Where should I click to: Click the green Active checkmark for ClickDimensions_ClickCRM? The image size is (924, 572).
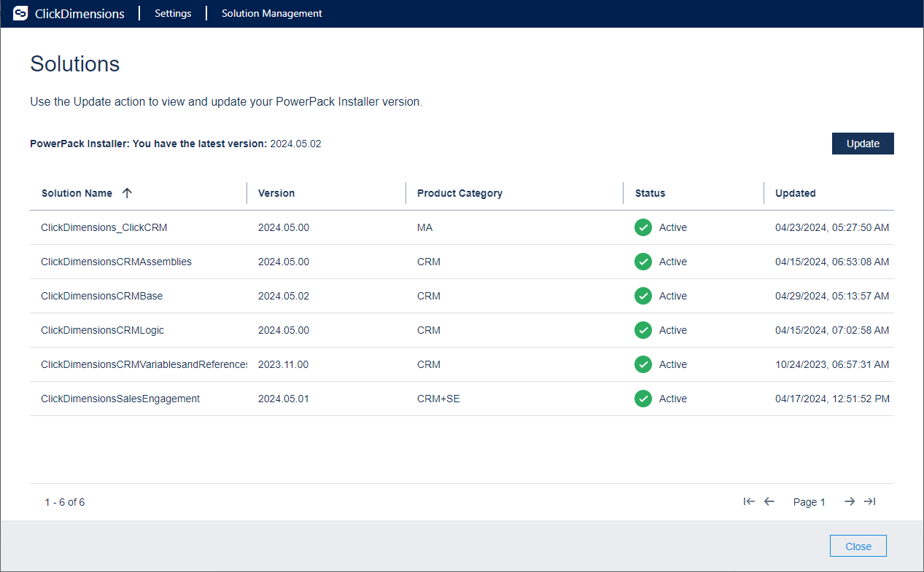643,227
